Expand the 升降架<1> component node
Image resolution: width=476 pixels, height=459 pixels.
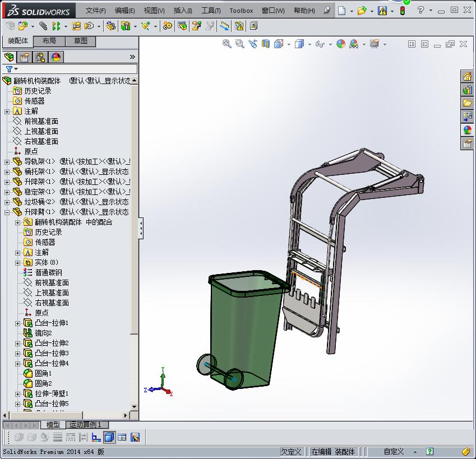tap(7, 182)
